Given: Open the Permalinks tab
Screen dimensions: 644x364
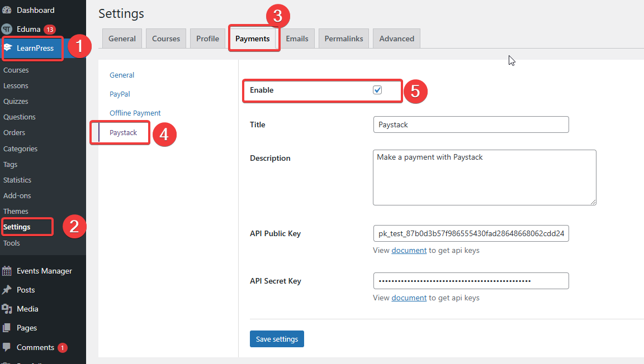Looking at the screenshot, I should tap(344, 39).
